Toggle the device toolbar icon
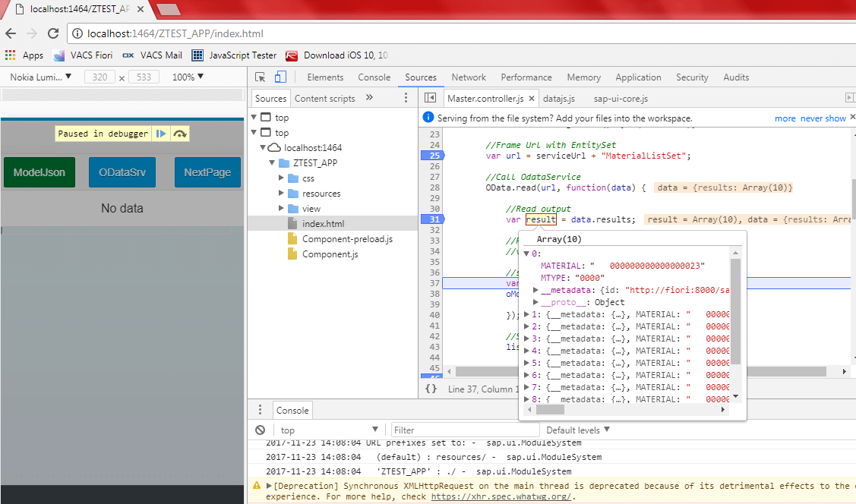Viewport: 856px width, 504px height. click(280, 77)
